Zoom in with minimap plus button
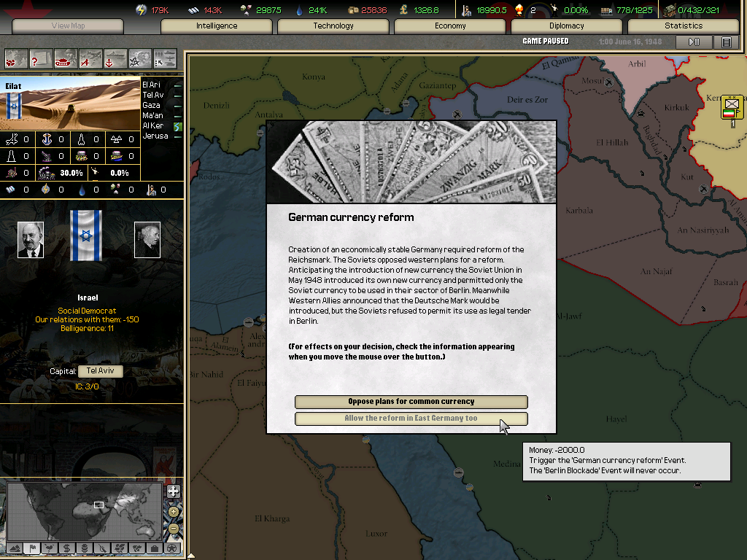Screen dimensions: 747x560 coord(173,511)
